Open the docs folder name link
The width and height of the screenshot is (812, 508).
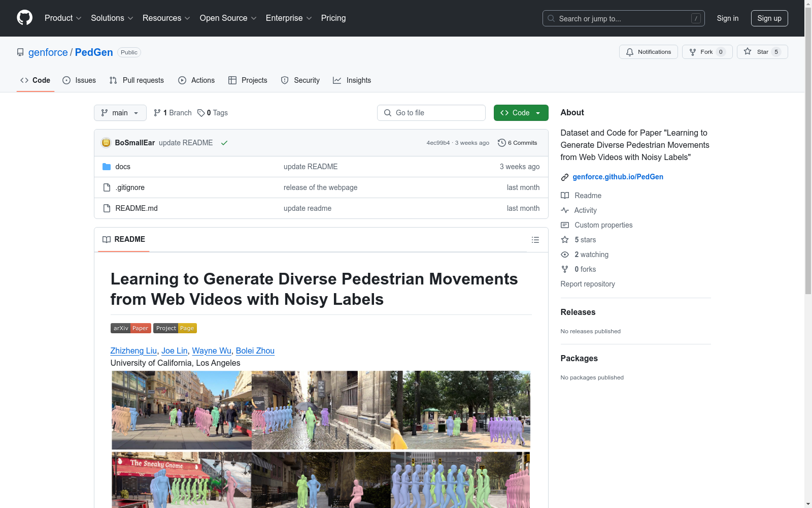[x=123, y=167]
